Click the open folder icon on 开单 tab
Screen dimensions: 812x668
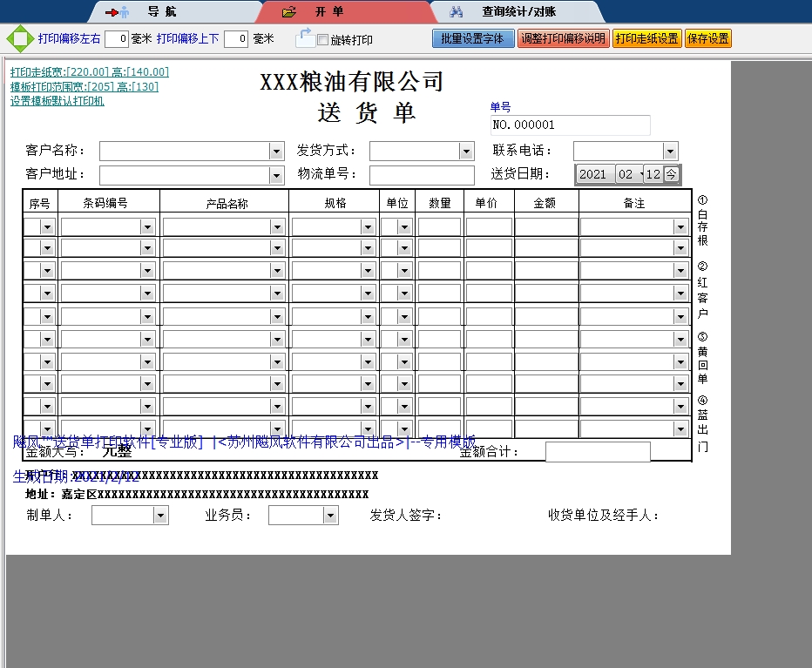(x=289, y=12)
